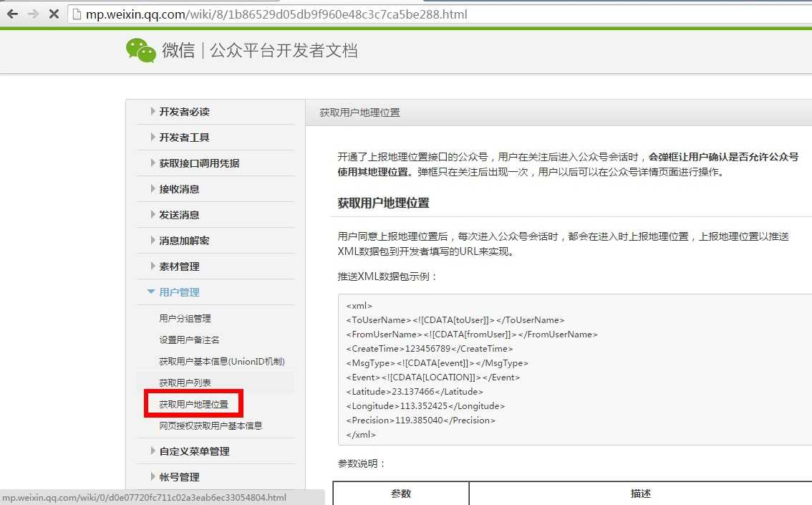The width and height of the screenshot is (812, 505).
Task: Click the Event LOCATION XML line
Action: click(x=433, y=377)
